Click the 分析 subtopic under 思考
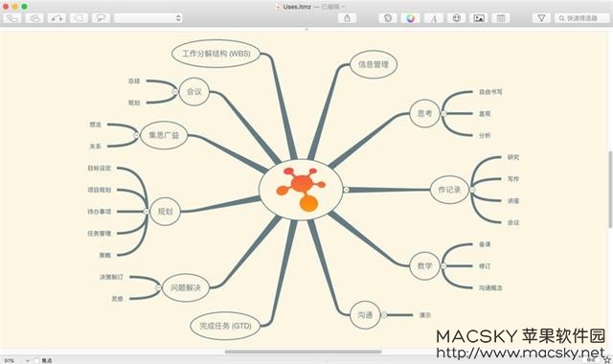The width and height of the screenshot is (613, 364). 485,135
